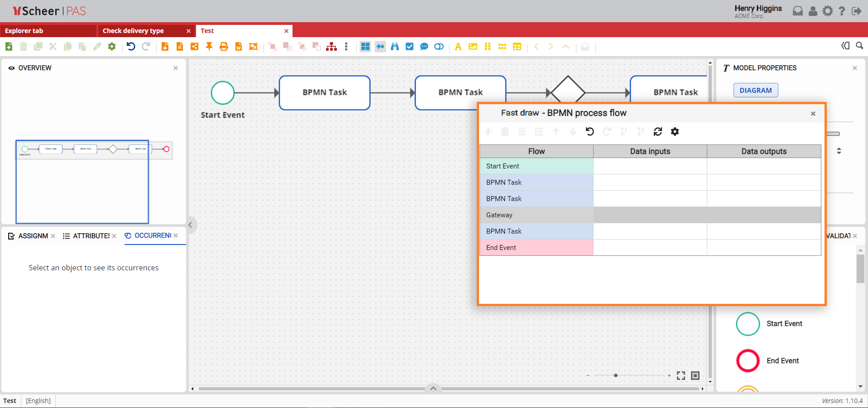Click the DIAGRAM button
The width and height of the screenshot is (868, 408).
(755, 91)
